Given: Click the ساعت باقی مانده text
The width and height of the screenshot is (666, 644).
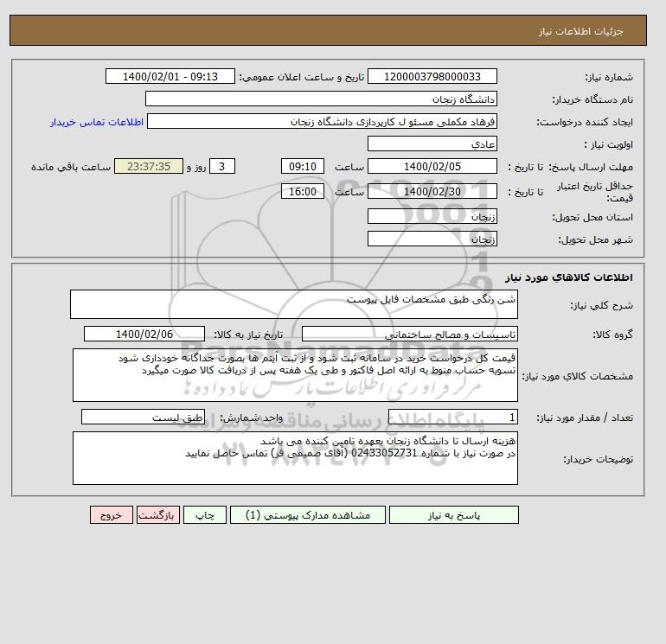Looking at the screenshot, I should click(x=71, y=167).
